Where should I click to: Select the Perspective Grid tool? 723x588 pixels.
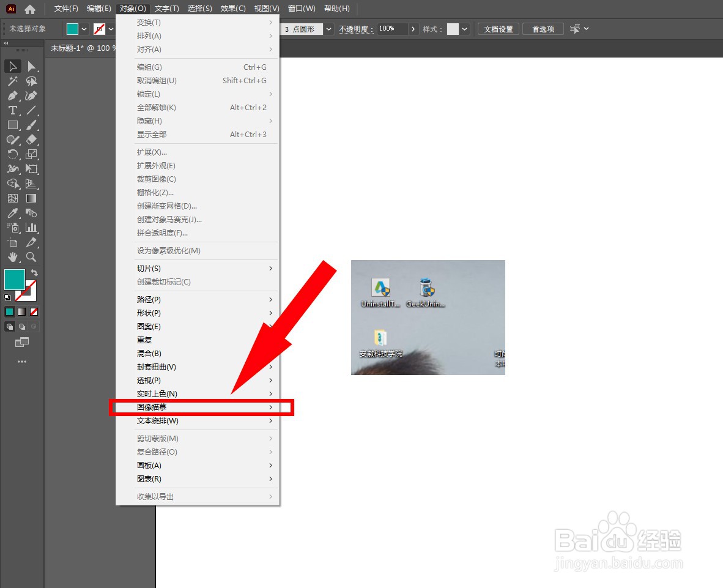coord(31,184)
